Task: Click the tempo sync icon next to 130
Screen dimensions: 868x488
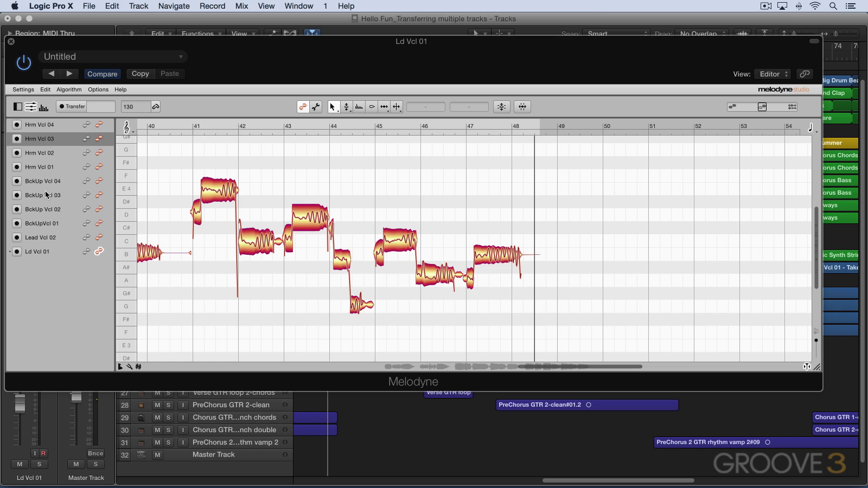Action: point(156,107)
